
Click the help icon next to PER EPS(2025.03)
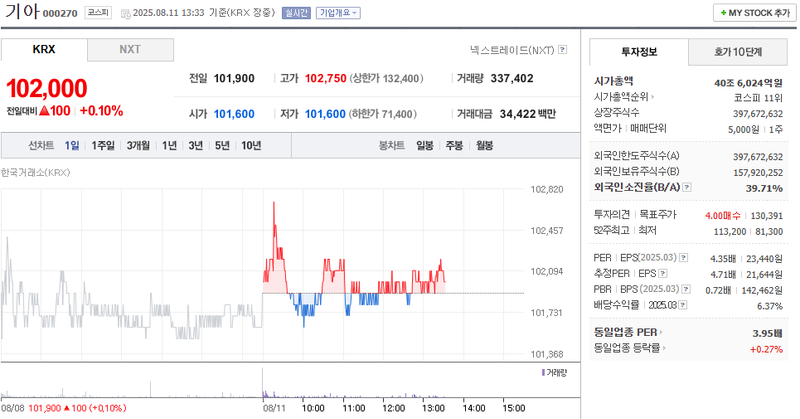pos(684,258)
